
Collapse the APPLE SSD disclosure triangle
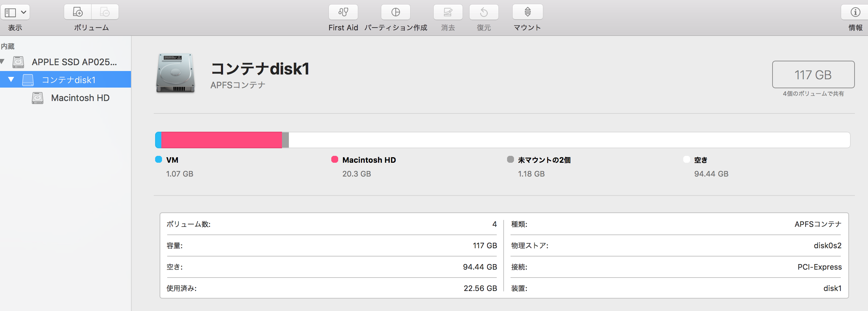coord(2,62)
